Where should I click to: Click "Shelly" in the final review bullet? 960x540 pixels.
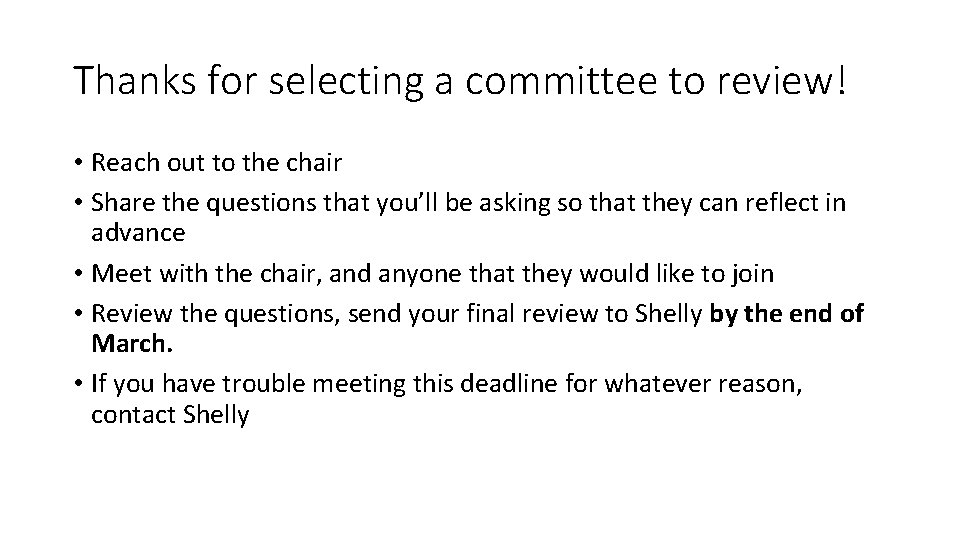click(669, 314)
